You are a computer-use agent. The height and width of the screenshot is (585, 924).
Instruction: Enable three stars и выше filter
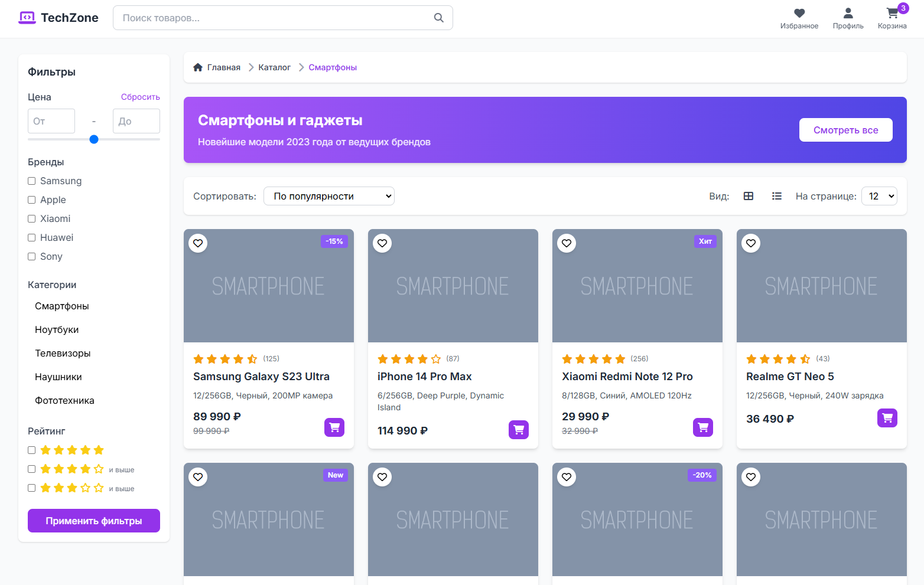(x=32, y=488)
